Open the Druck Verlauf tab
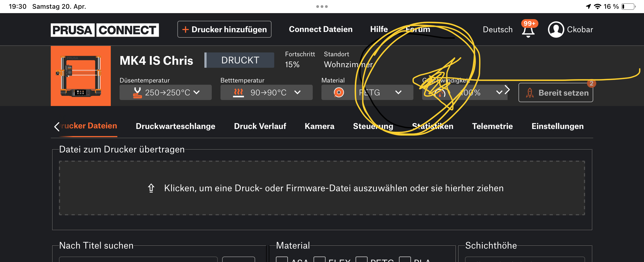644x262 pixels. (x=260, y=126)
